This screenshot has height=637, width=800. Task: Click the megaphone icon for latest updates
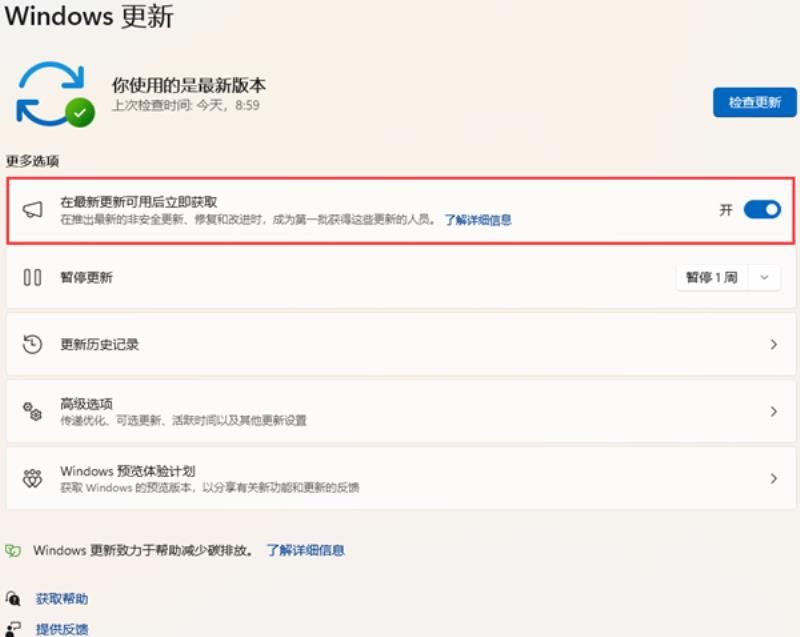coord(33,210)
